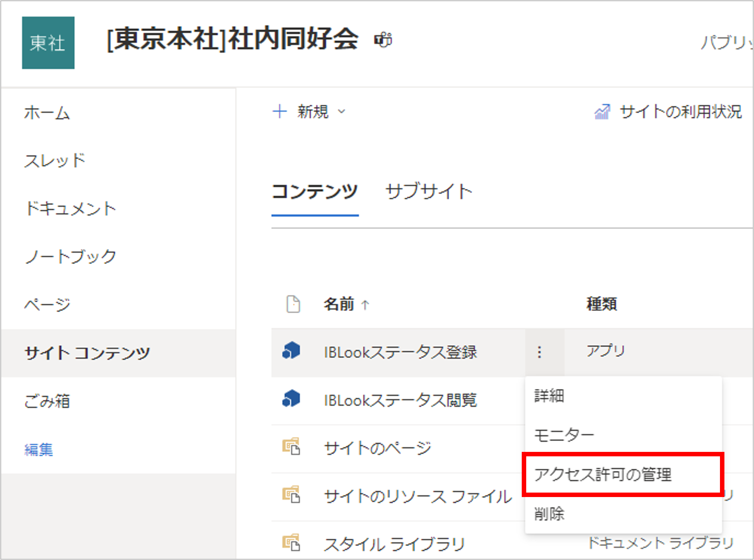Open the Teams icon beside the site title
Image resolution: width=754 pixels, height=560 pixels.
(383, 40)
